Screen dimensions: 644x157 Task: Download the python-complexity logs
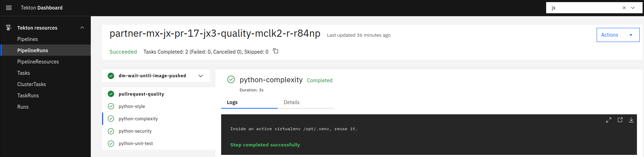[631, 120]
